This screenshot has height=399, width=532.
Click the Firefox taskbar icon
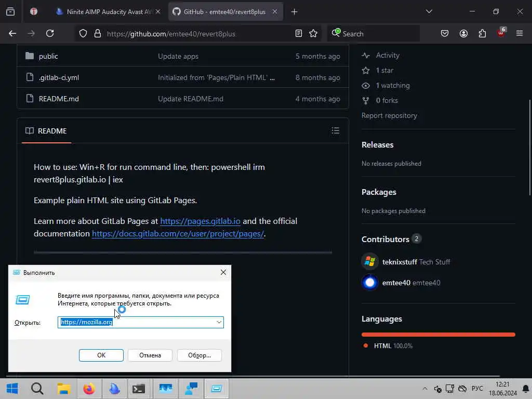[89, 389]
